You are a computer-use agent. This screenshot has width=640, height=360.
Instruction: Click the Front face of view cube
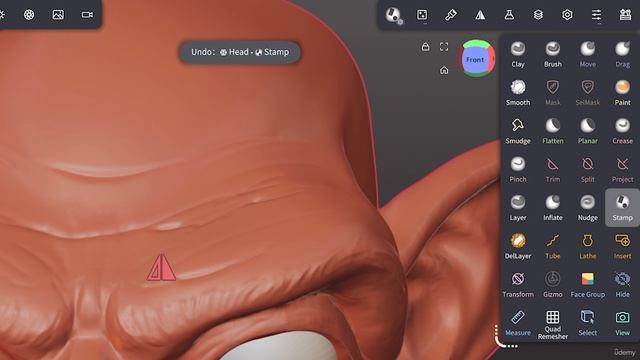(475, 60)
